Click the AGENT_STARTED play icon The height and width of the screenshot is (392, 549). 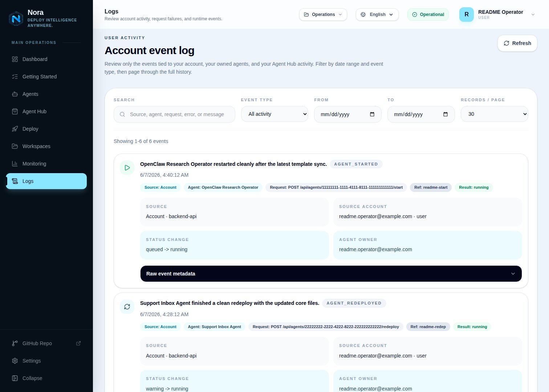[x=127, y=168]
